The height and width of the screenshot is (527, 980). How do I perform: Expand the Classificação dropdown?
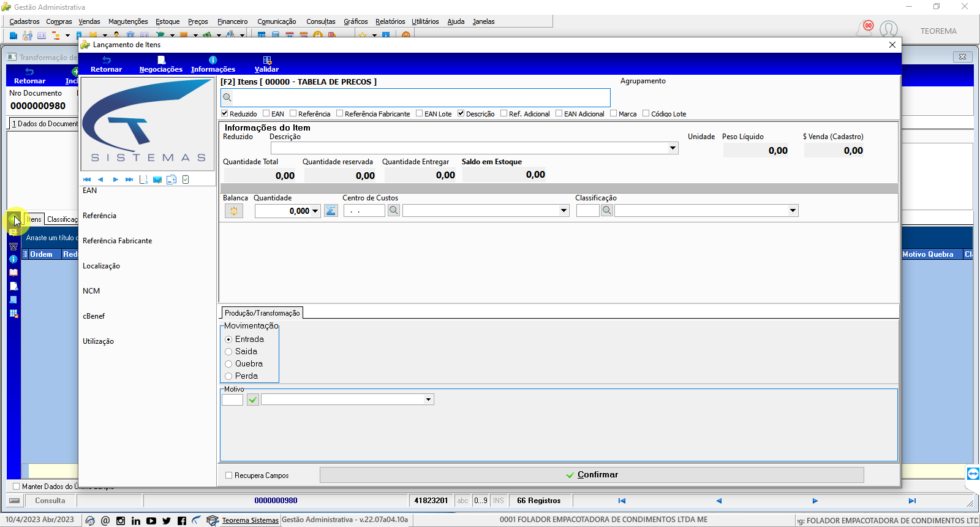[793, 211]
